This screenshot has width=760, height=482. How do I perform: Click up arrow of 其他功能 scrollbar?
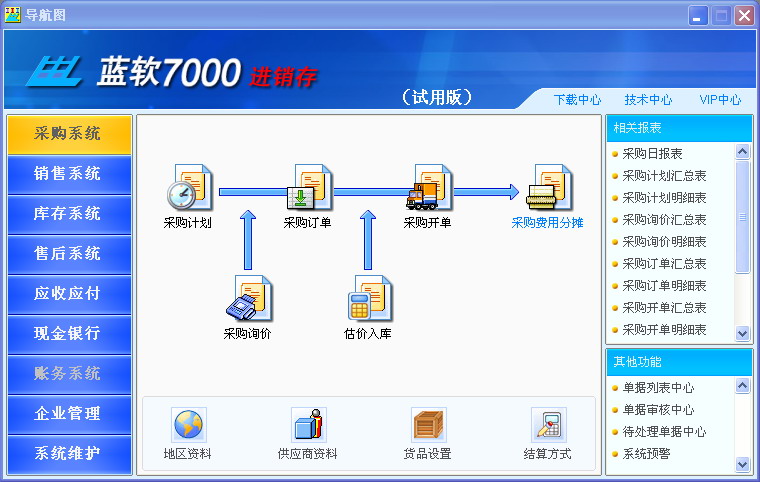pyautogui.click(x=743, y=386)
